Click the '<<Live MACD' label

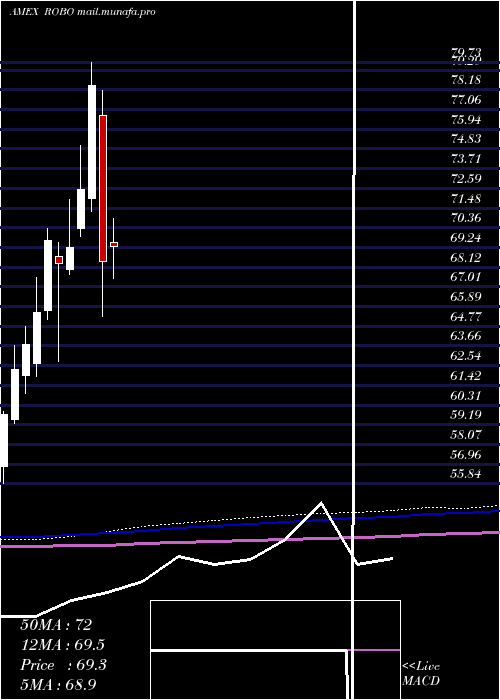coord(421,674)
